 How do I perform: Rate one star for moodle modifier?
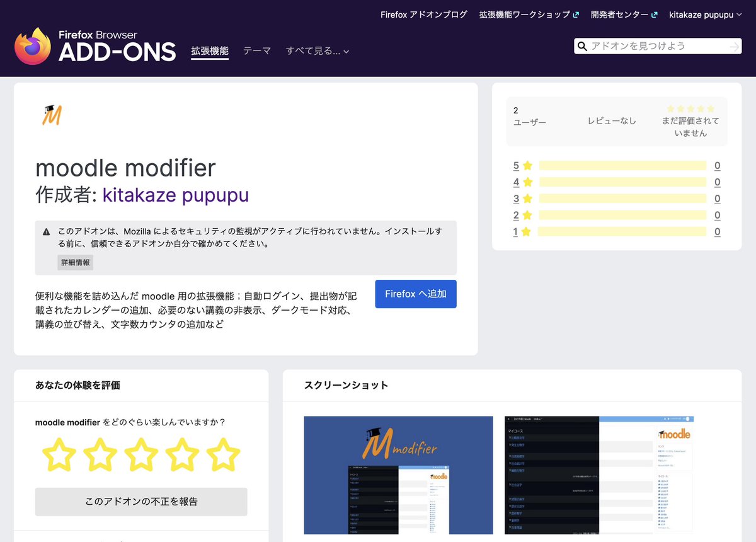(x=59, y=454)
